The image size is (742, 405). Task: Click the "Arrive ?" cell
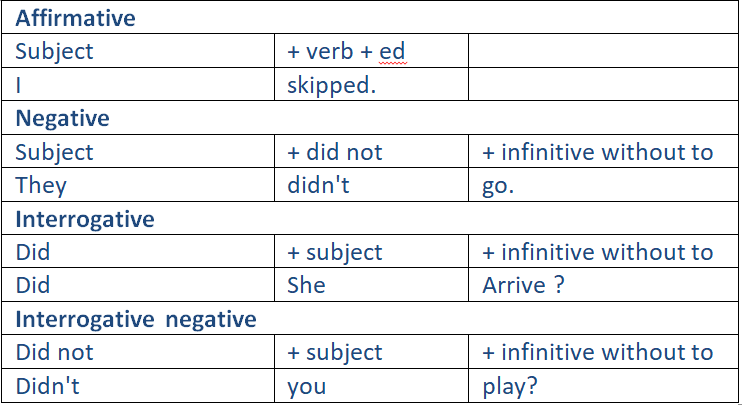click(x=523, y=285)
